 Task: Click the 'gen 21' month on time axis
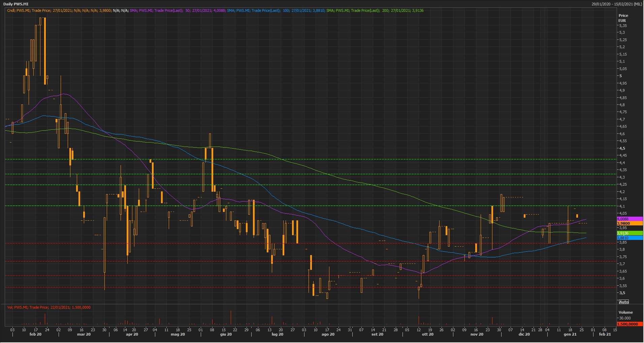570,335
